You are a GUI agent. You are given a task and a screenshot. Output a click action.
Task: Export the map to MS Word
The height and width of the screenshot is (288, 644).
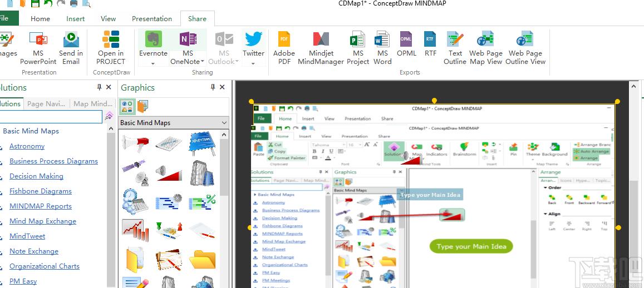[382, 48]
